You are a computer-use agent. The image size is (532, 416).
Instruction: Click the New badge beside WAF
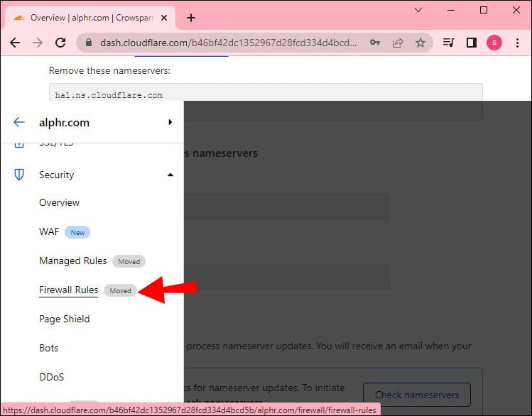77,233
